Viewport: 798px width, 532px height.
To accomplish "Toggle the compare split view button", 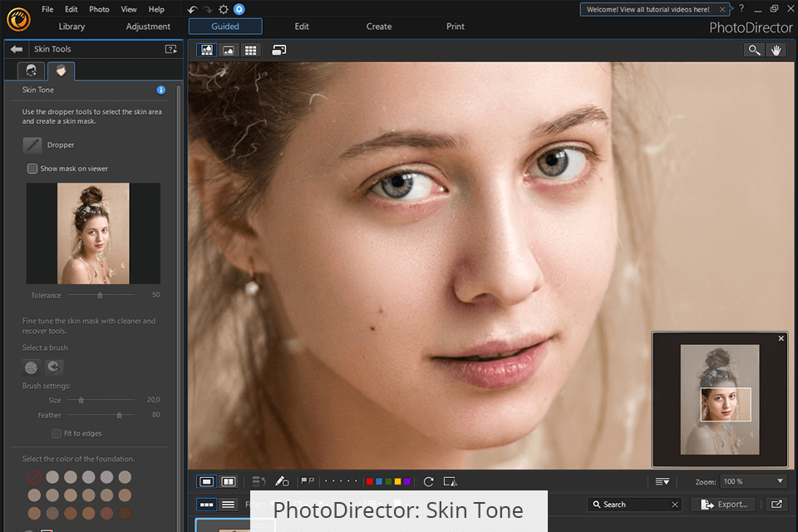I will (229, 481).
